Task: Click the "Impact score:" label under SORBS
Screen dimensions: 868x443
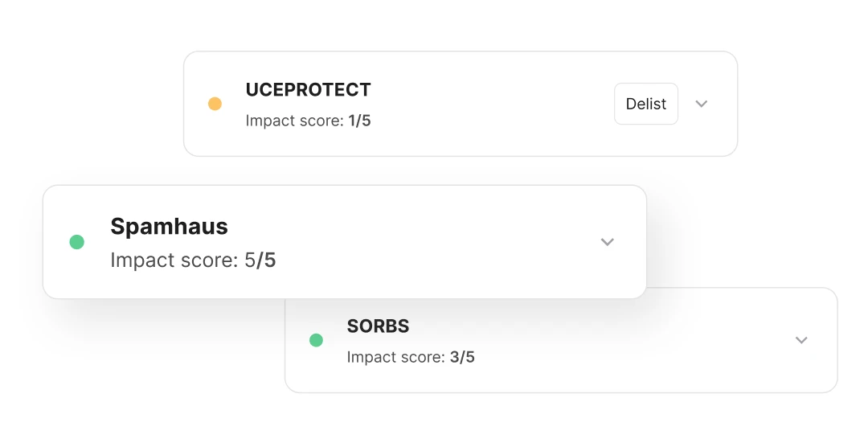Action: coord(396,357)
